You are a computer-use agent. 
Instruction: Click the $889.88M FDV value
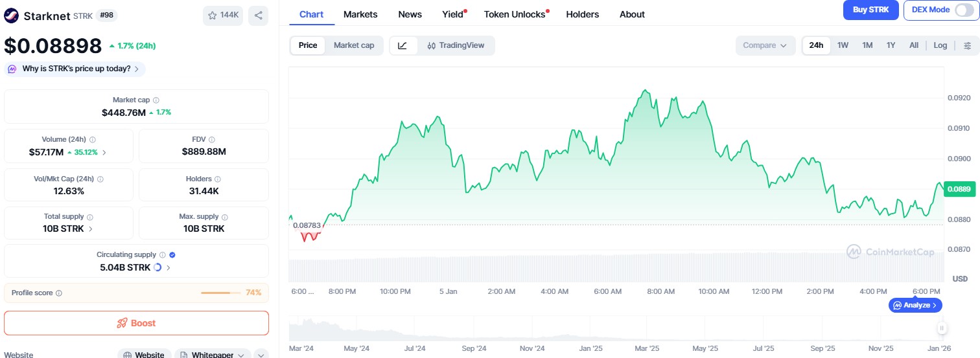204,152
